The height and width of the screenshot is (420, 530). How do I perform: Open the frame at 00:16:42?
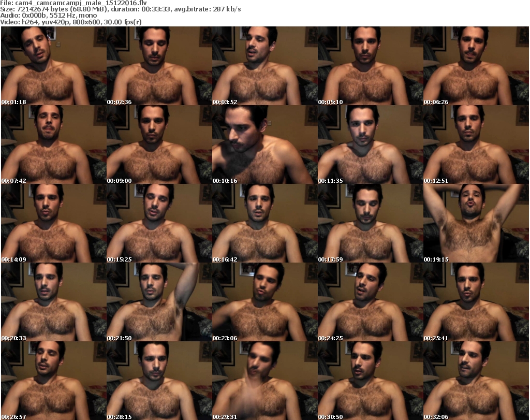264,223
